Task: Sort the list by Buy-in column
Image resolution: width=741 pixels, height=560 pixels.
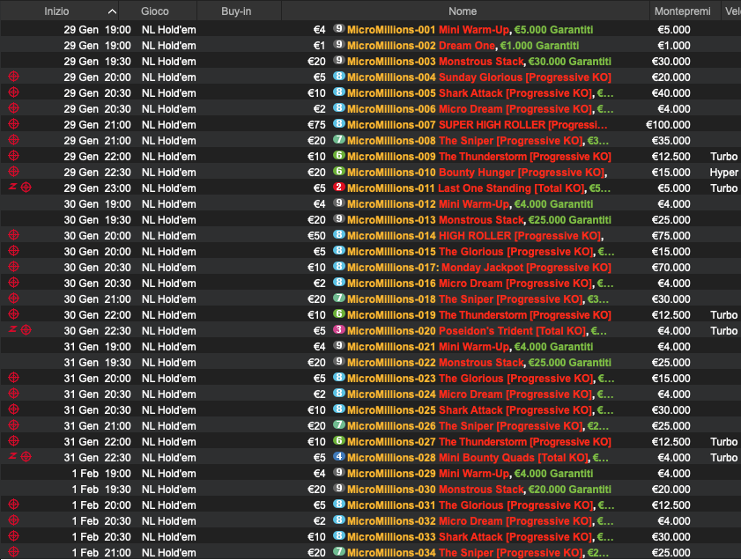Action: pos(236,11)
